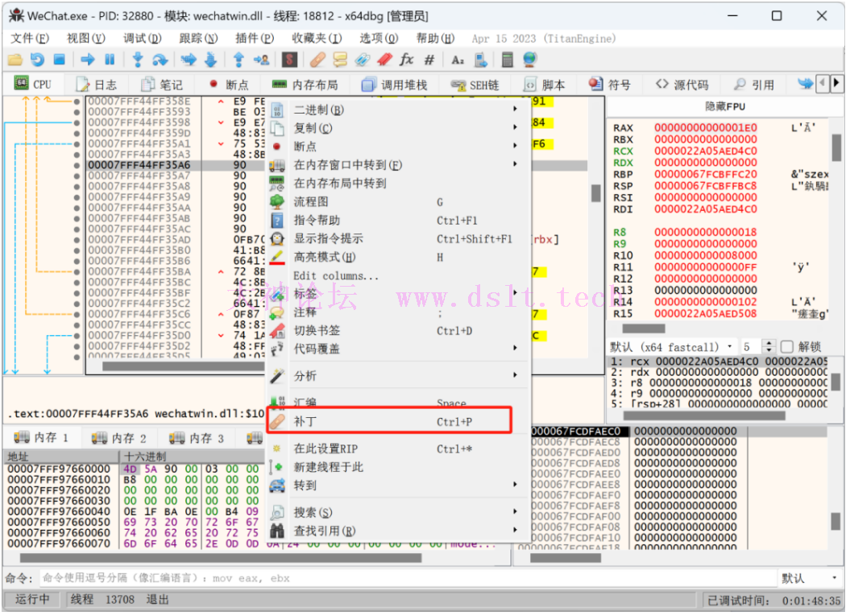Switch to the 内存布局 tab
The width and height of the screenshot is (850, 616).
[305, 85]
